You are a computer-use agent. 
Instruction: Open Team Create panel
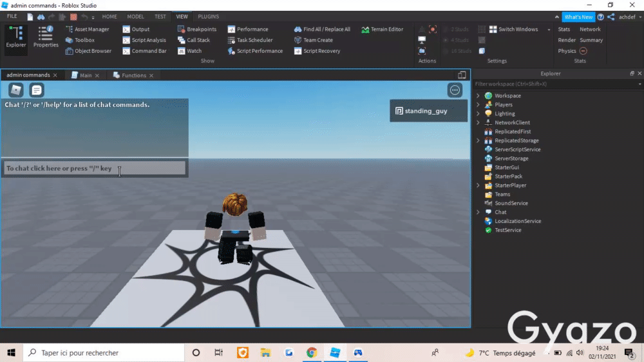(x=314, y=40)
